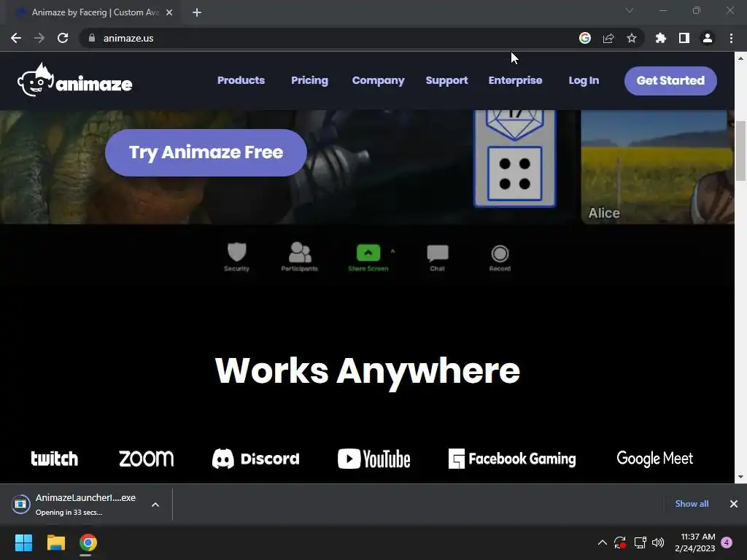Open the notification badge showing 4
Screen dimensions: 747x560
click(727, 542)
